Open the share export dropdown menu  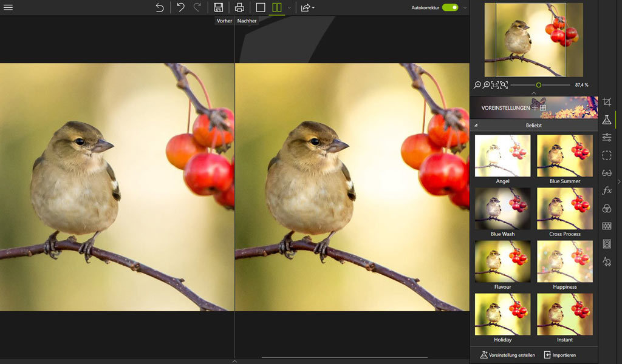(x=308, y=8)
